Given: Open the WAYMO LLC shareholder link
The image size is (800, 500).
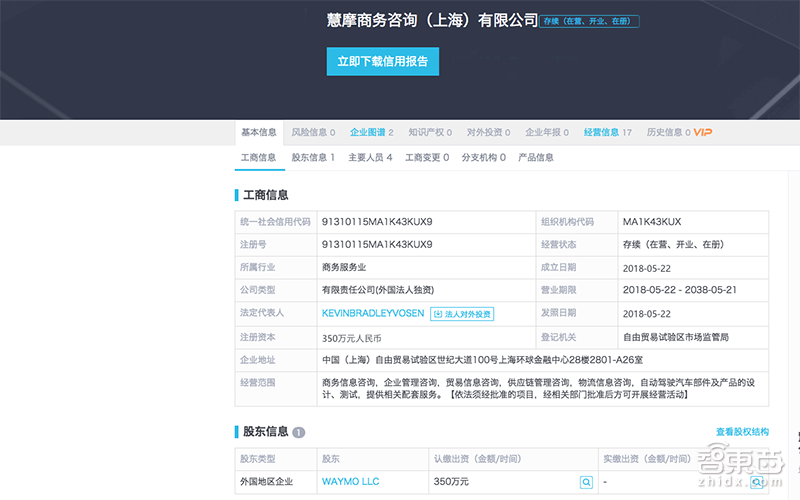Looking at the screenshot, I should [x=350, y=482].
